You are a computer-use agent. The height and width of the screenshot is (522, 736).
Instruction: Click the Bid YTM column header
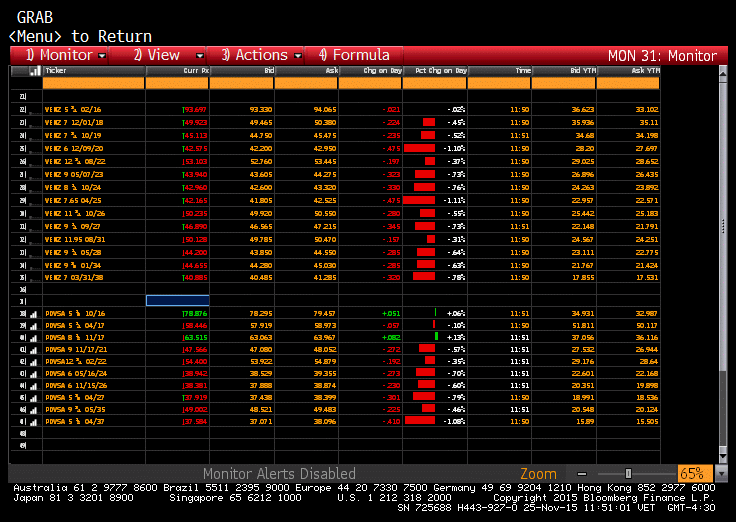[564, 71]
